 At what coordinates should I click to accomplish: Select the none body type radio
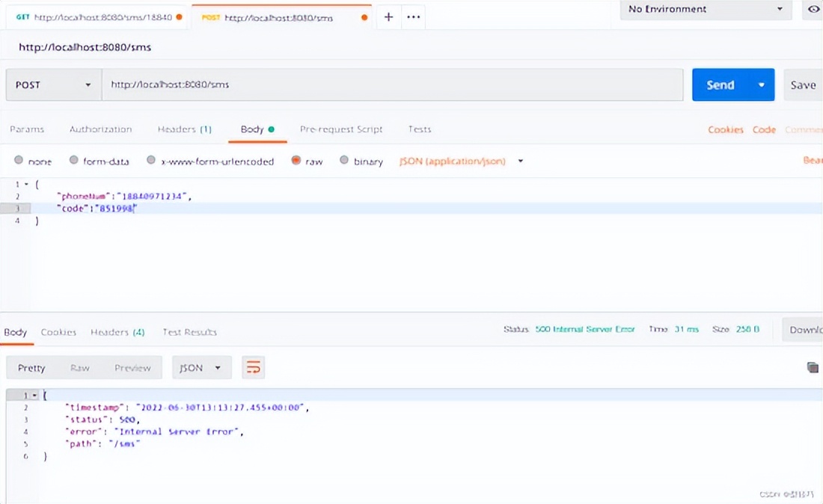point(19,161)
